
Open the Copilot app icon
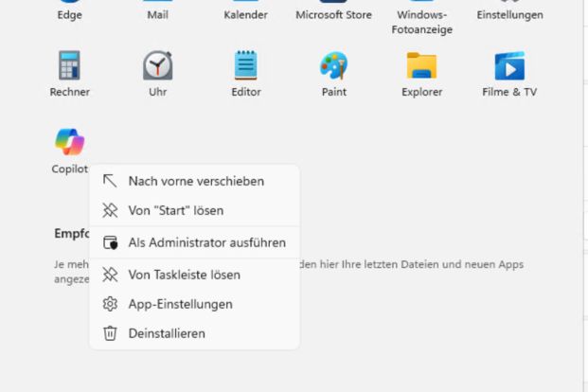[x=70, y=142]
